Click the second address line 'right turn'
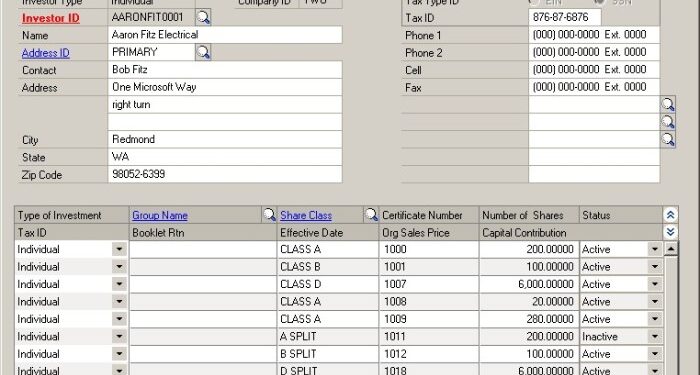700x375 pixels. tap(225, 104)
